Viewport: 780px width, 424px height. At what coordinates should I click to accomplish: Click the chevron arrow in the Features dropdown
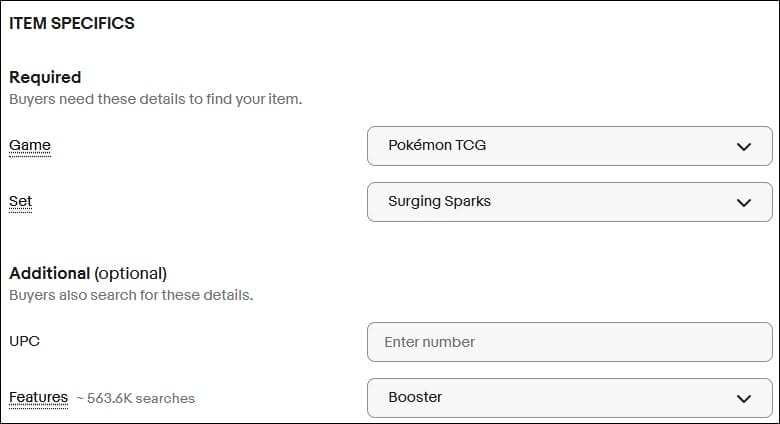tap(743, 398)
